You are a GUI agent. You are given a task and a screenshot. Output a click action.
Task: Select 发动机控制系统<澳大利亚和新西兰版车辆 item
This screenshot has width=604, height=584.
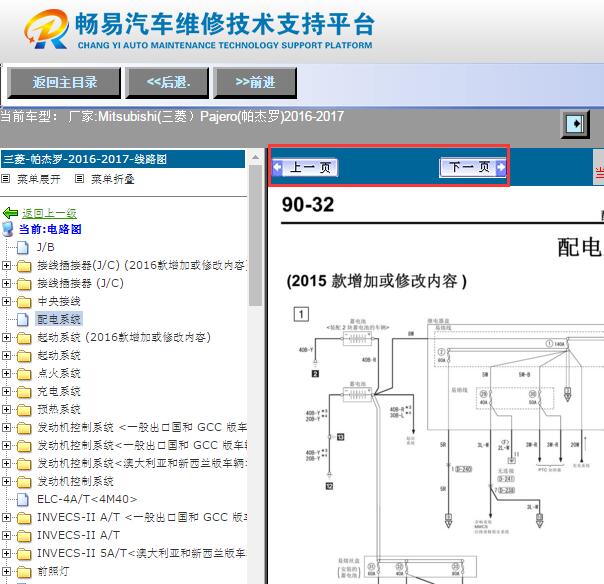[x=141, y=463]
